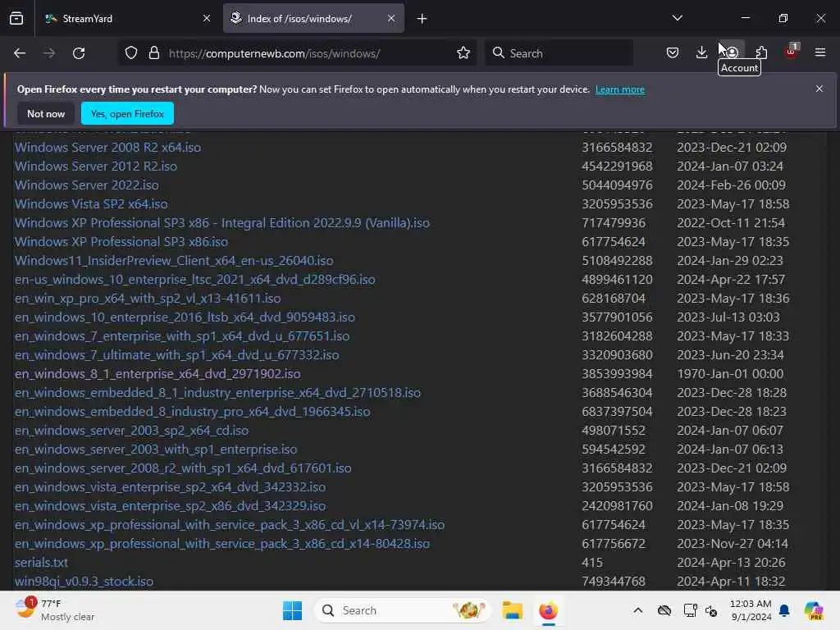Open XP professional x14-80428.iso link

221,543
